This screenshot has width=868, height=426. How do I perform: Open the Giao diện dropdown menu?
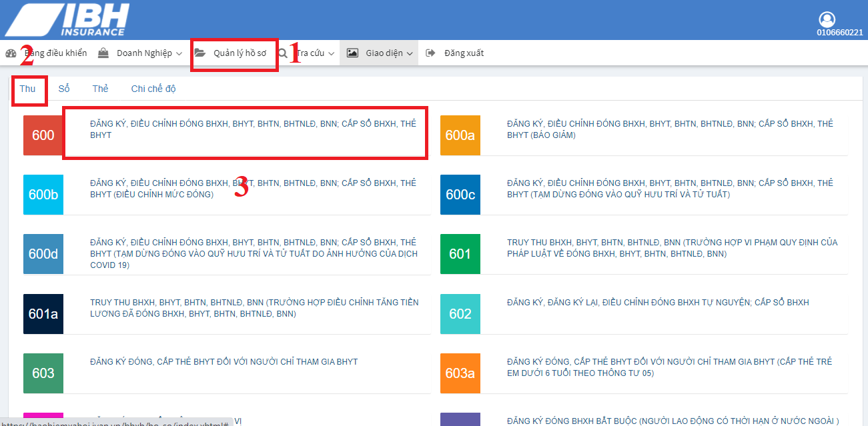380,53
